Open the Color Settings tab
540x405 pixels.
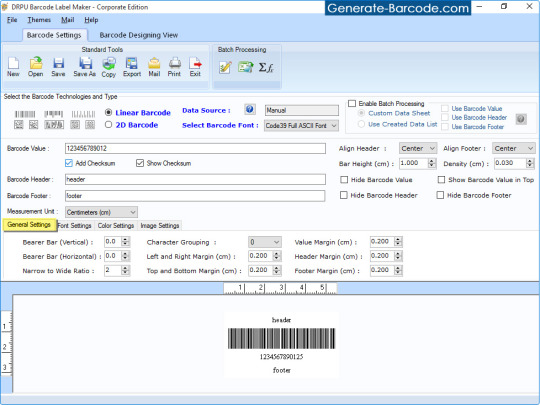pyautogui.click(x=116, y=226)
